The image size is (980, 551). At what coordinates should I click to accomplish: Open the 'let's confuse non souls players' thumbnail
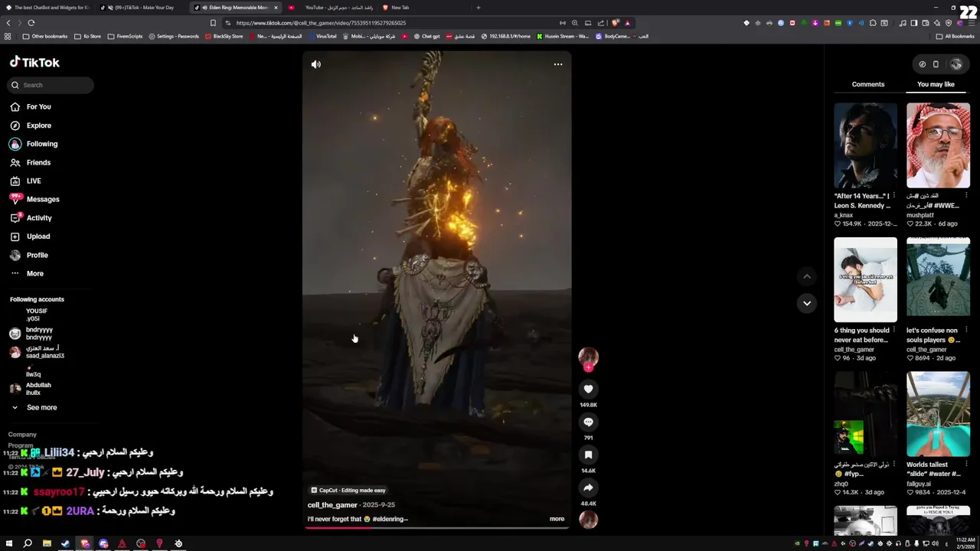938,280
